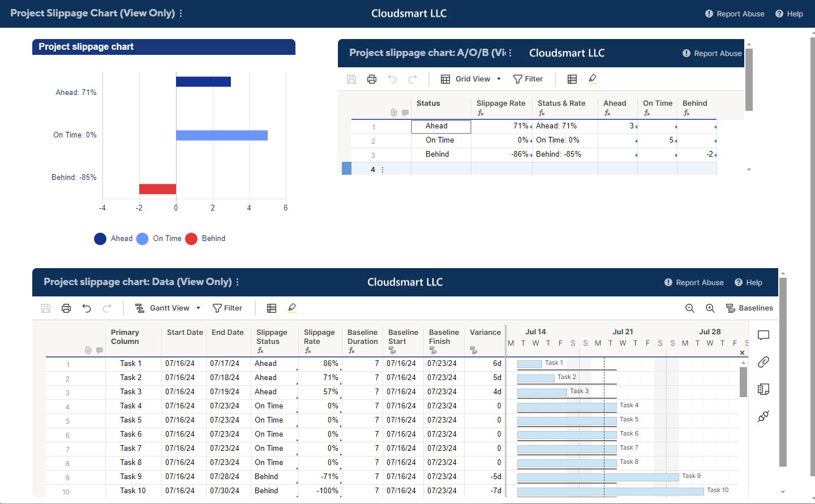Viewport: 815px width, 504px height.
Task: Click the attachments column icon in A/O/B sheet
Action: coord(394,113)
